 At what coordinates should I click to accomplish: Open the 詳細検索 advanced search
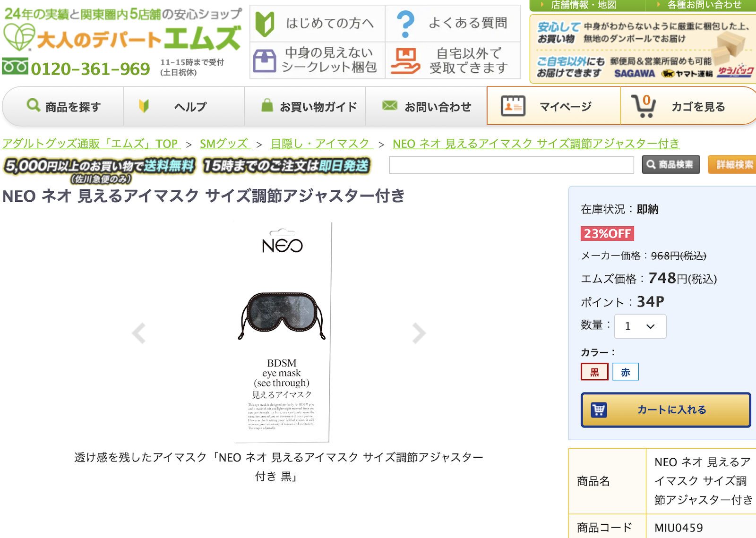733,165
